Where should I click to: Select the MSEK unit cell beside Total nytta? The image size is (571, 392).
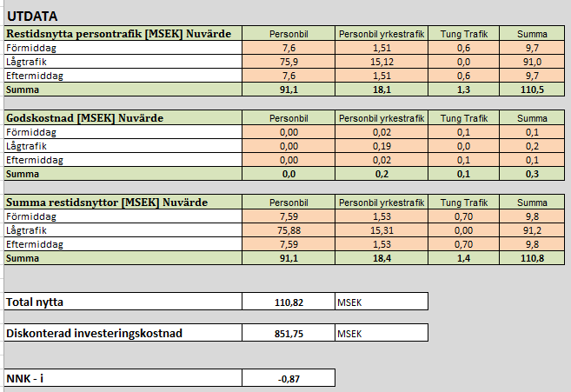[382, 302]
